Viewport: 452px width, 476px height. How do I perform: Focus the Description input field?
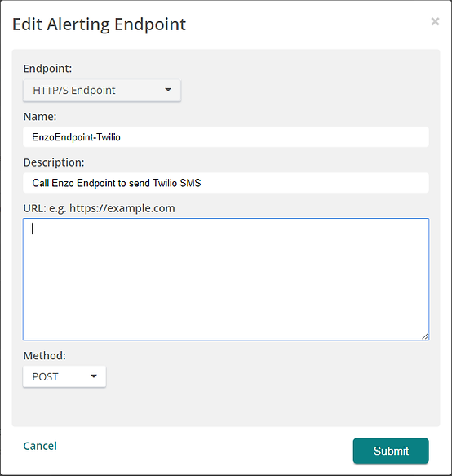pos(226,183)
